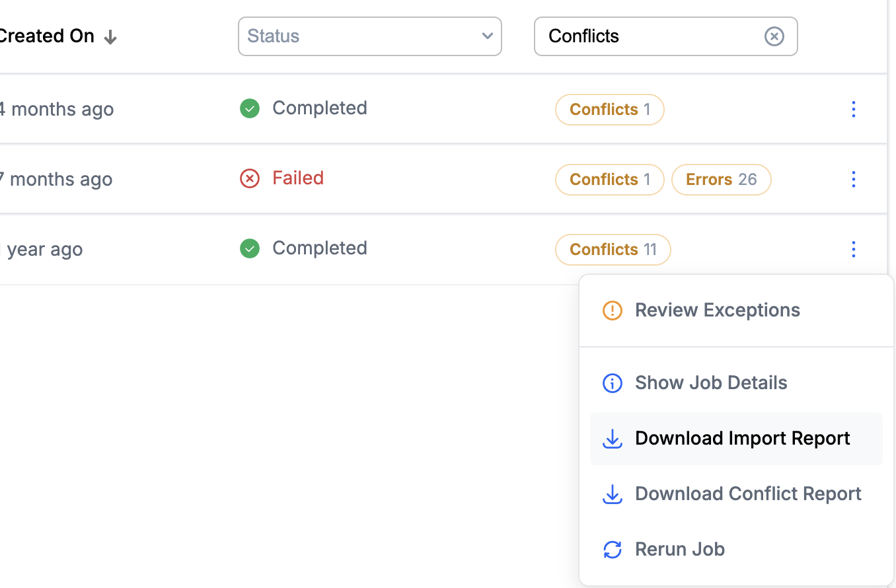
Task: Clear the Conflicts filter with the X icon
Action: pos(774,36)
